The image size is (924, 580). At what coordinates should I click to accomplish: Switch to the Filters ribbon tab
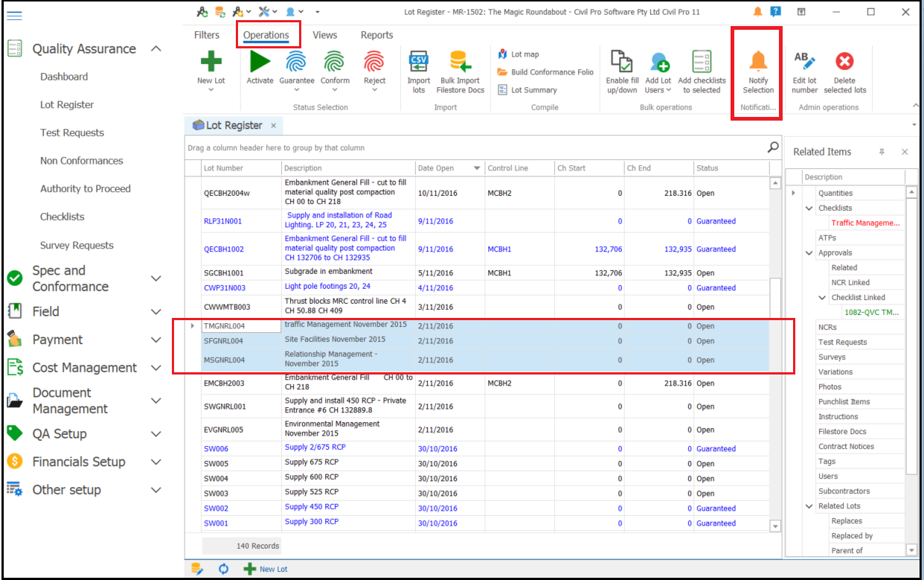click(207, 35)
